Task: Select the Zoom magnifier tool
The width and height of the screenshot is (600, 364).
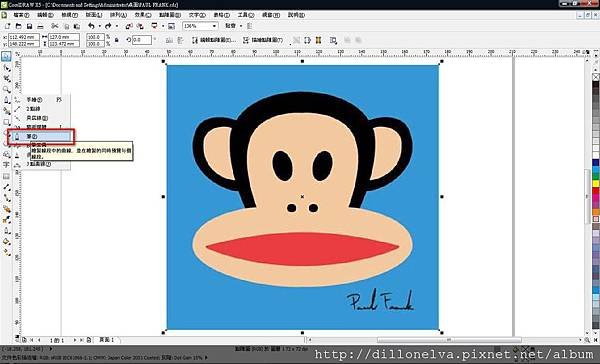Action: pyautogui.click(x=6, y=89)
